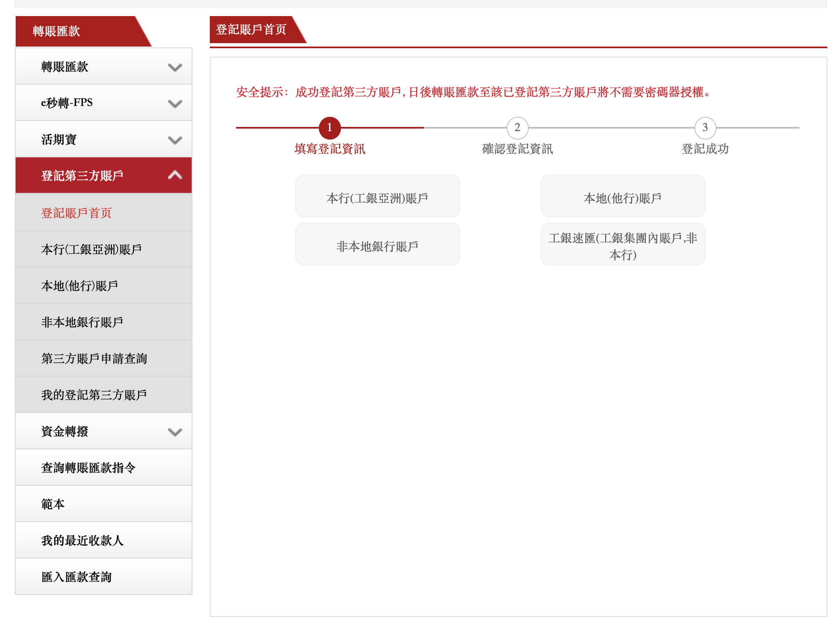This screenshot has width=840, height=638.
Task: Click the 登記賬戶首页 header tab
Action: pyautogui.click(x=251, y=30)
